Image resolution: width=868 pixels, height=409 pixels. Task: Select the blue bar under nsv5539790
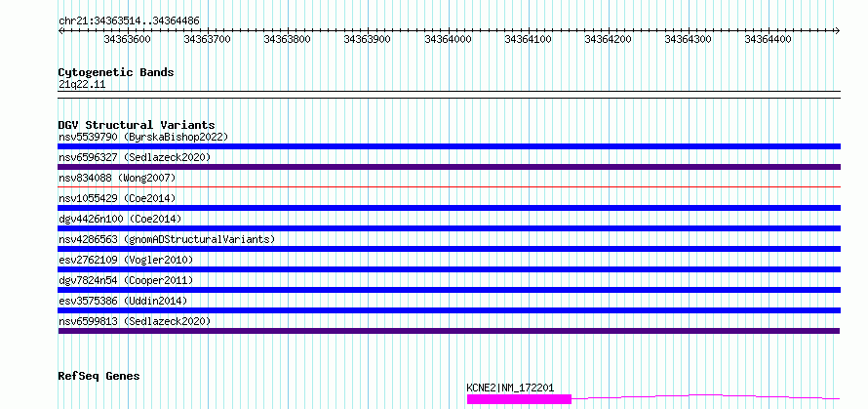(x=449, y=146)
